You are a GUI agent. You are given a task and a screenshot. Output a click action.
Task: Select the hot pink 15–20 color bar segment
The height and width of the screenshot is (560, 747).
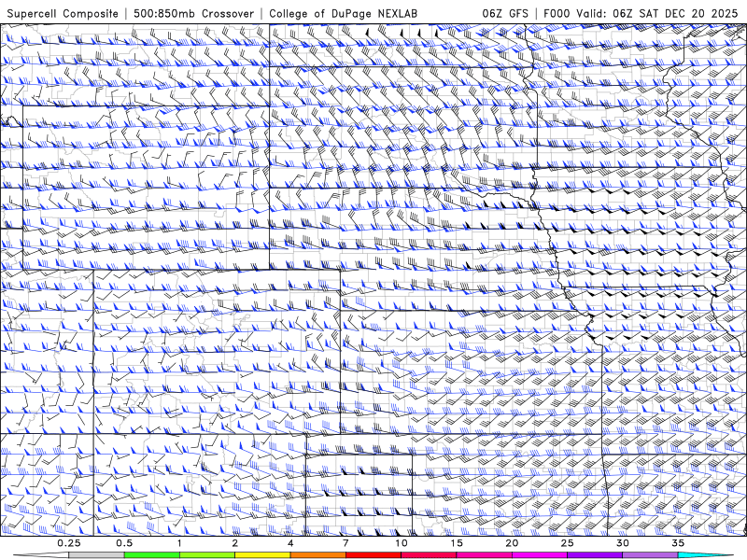484,555
